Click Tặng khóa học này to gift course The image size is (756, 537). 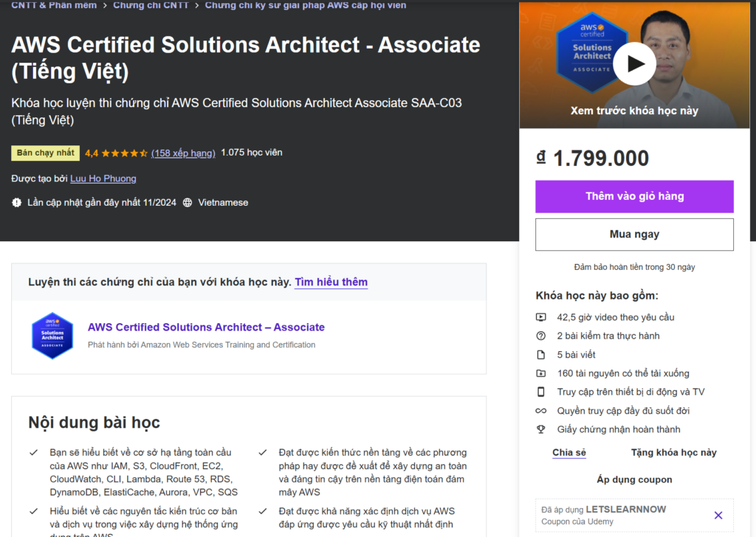(673, 452)
